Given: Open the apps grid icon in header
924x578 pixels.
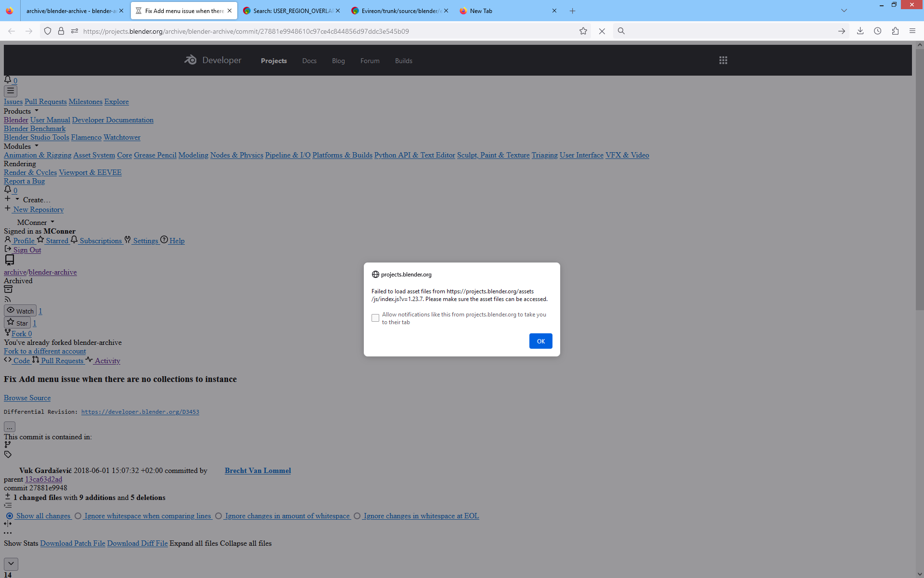Looking at the screenshot, I should pos(723,60).
